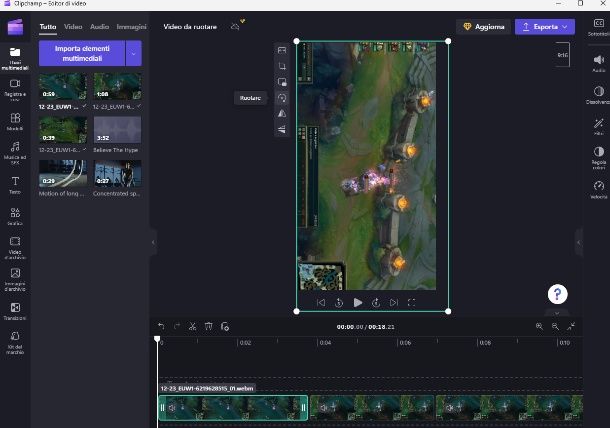Open the Testo text panel
The width and height of the screenshot is (610, 428).
[15, 185]
